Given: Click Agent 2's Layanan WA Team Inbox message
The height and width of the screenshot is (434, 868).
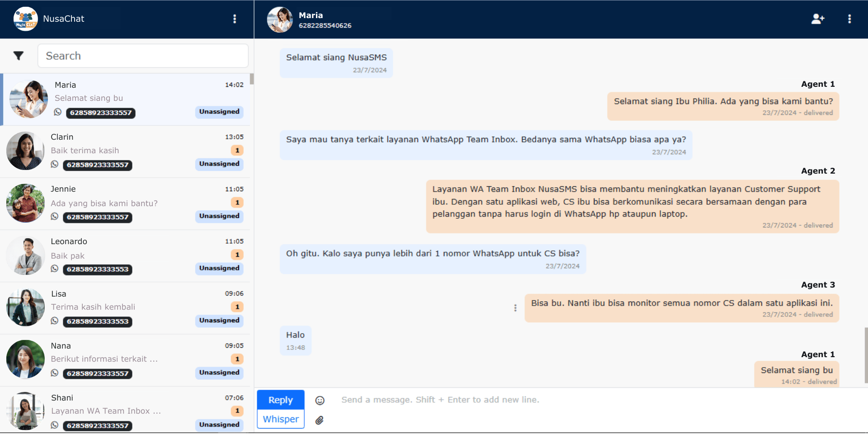Looking at the screenshot, I should point(632,207).
